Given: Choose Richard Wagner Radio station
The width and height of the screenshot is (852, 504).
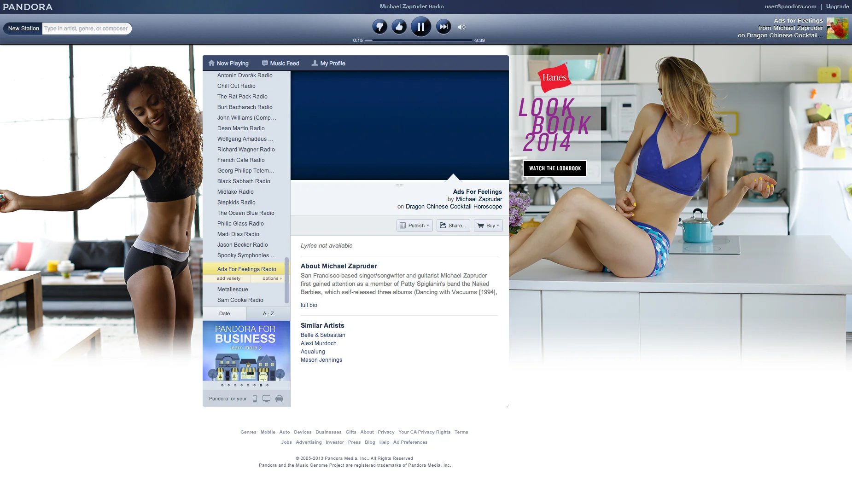Looking at the screenshot, I should [x=246, y=150].
